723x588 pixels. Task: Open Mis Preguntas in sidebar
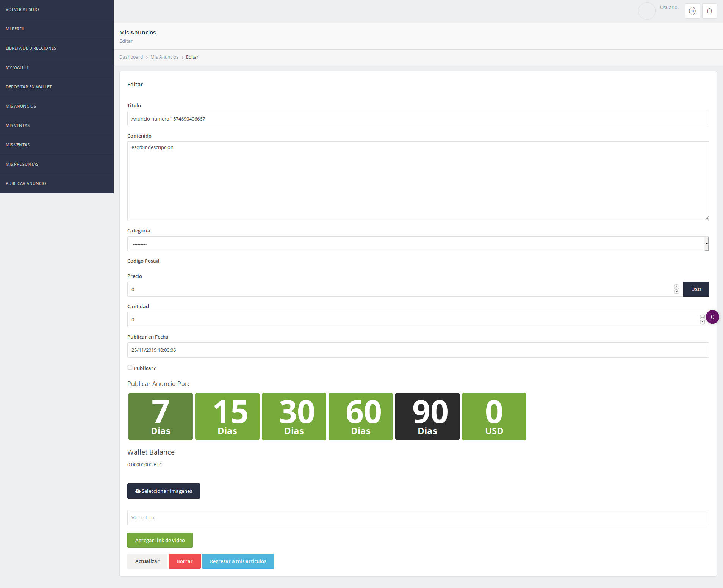point(57,164)
